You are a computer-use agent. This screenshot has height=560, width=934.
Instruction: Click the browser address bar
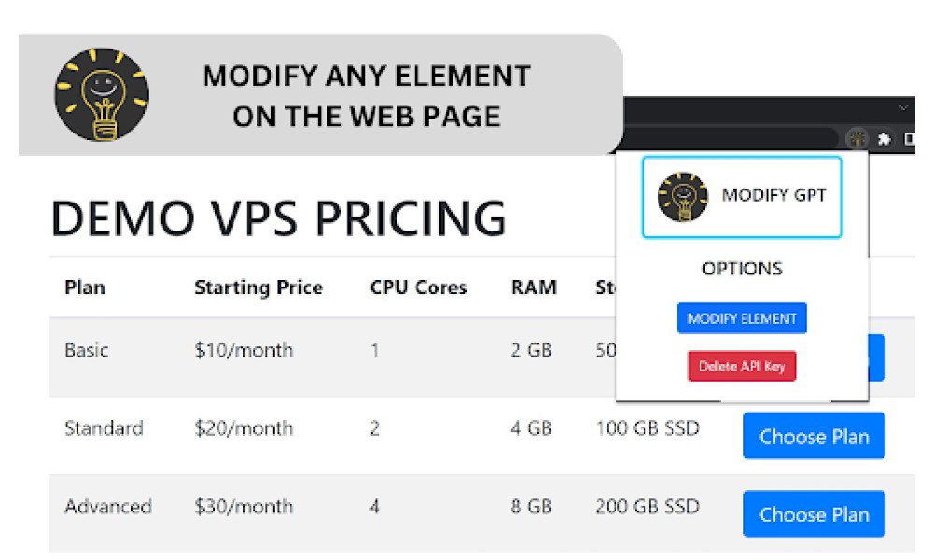[729, 139]
